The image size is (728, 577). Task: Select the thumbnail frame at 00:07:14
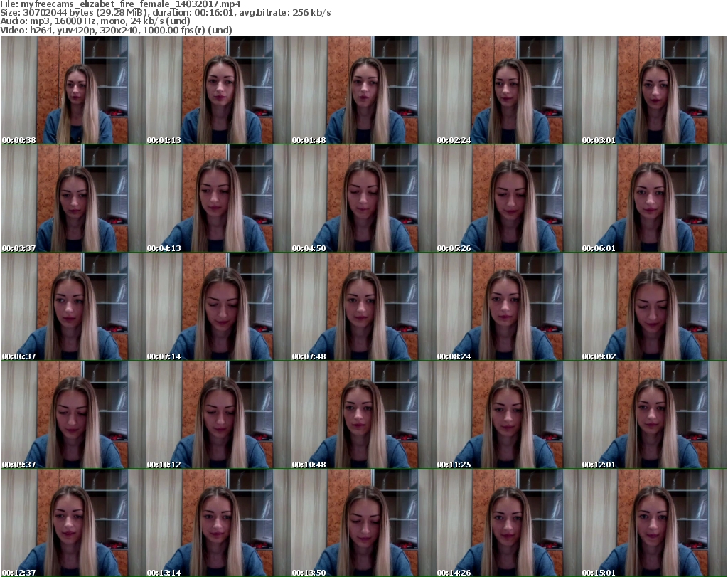219,307
